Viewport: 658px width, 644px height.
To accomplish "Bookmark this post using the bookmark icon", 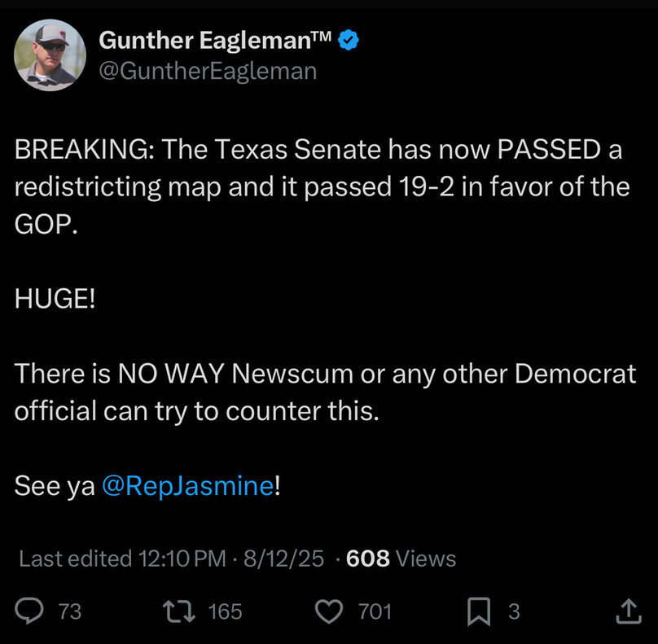I will coord(479,611).
